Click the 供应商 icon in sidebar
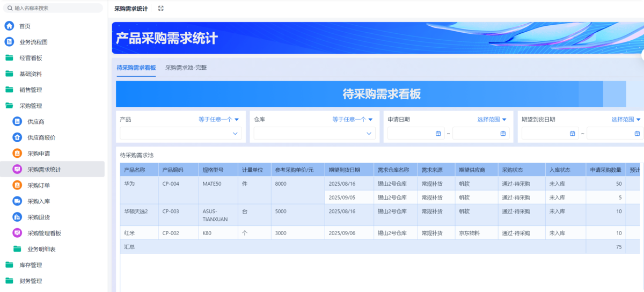The image size is (644, 292). point(17,121)
